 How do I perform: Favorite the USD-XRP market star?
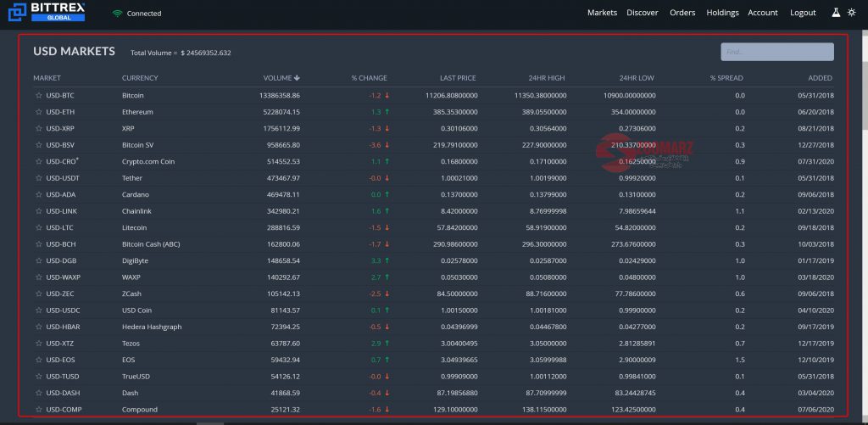(39, 129)
